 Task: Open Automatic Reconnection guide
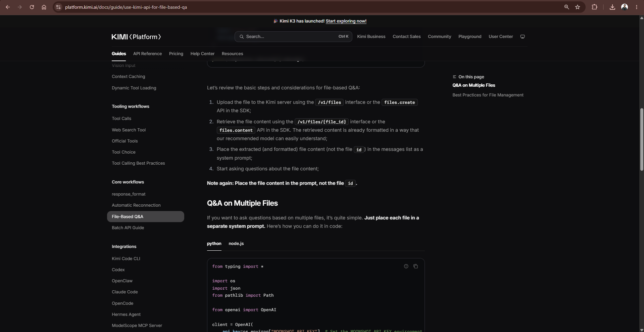[x=136, y=205]
